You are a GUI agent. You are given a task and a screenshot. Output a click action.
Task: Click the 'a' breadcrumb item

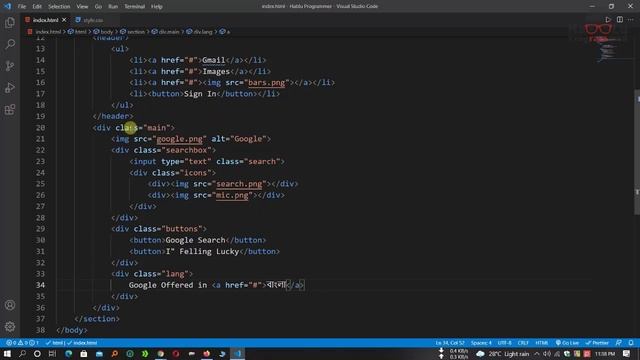pyautogui.click(x=225, y=32)
